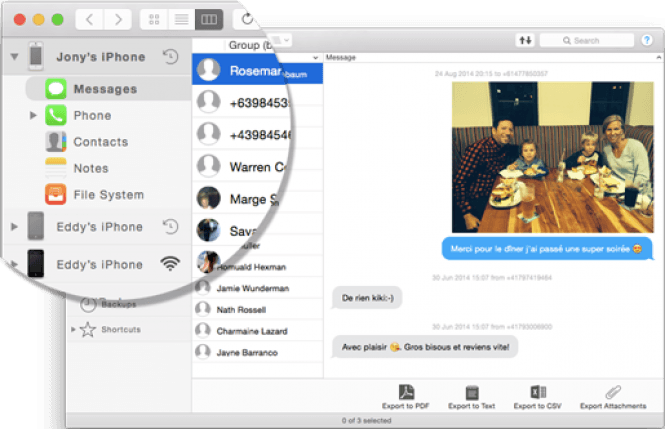Click Export Attachments
Viewport: 665px width, 429px height.
(x=613, y=397)
